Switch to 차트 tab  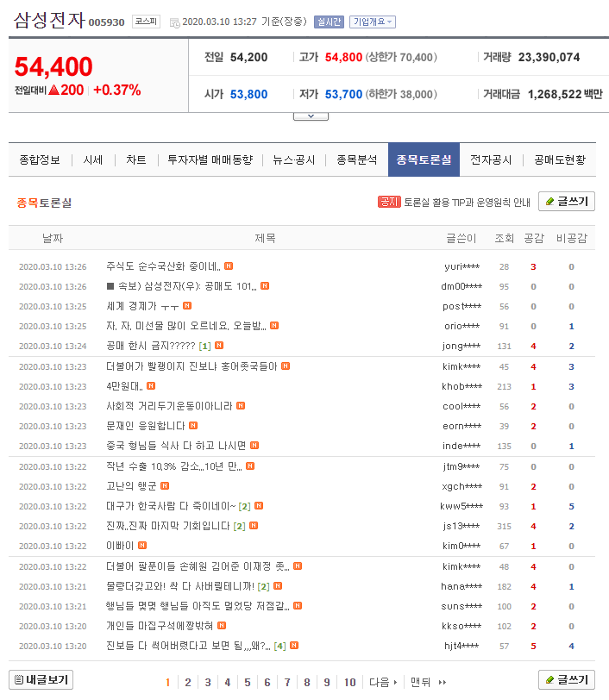[135, 159]
